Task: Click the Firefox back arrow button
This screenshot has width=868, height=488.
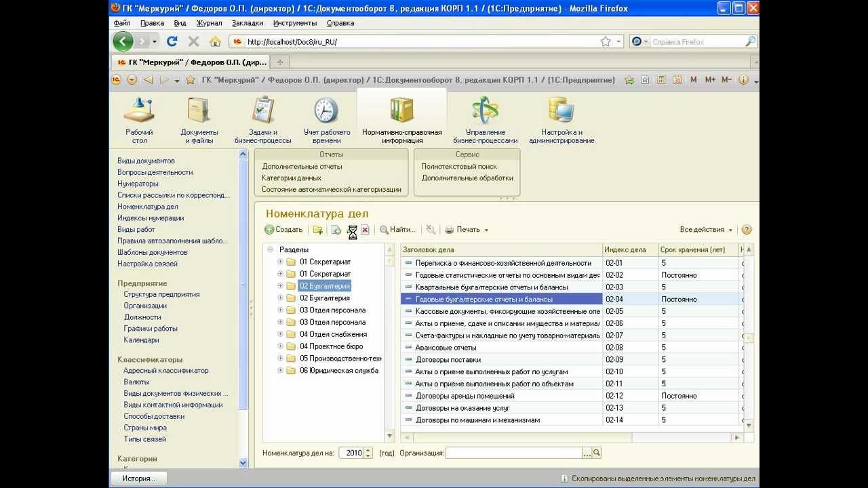Action: coord(123,41)
